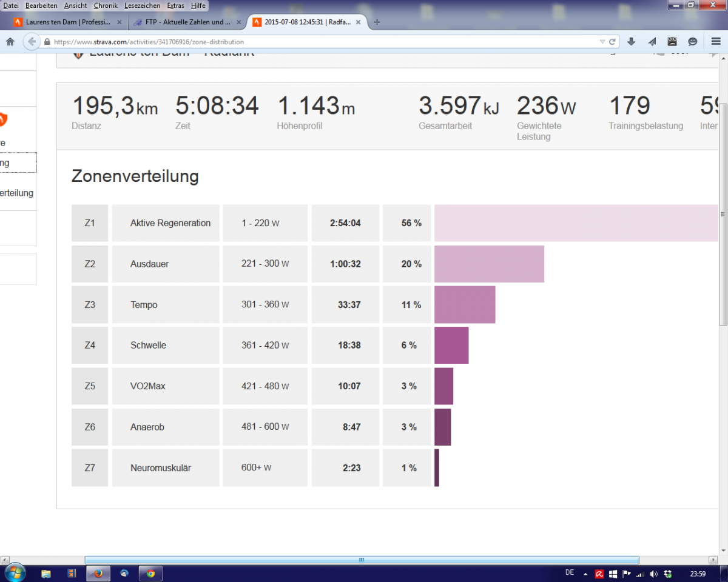Open the Avira antivirus tray icon
The width and height of the screenshot is (728, 582).
click(599, 574)
